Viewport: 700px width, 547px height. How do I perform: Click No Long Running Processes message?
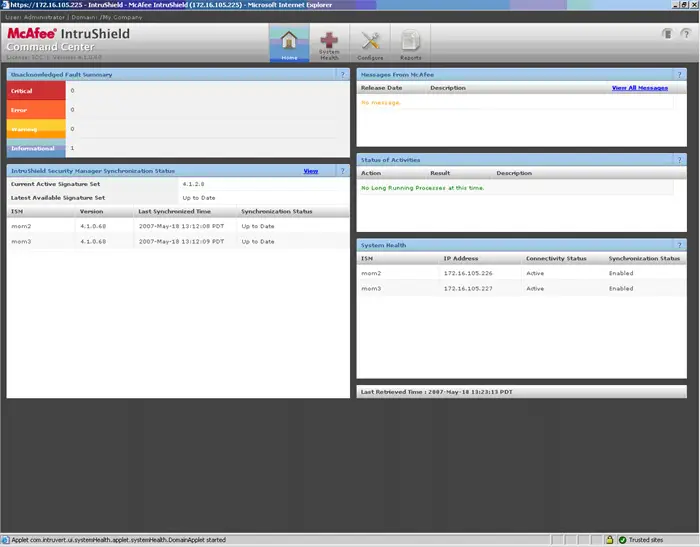point(422,188)
